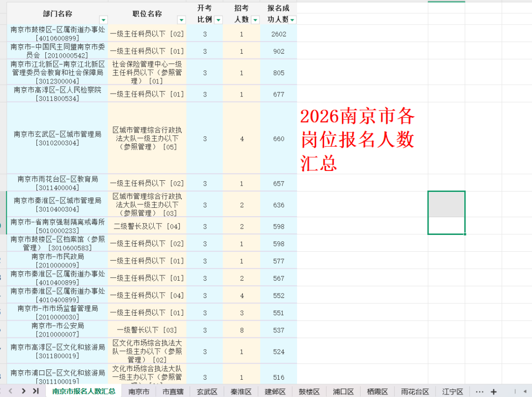Switch to the 市直辖 sheet tab
This screenshot has width=532, height=397.
[173, 392]
